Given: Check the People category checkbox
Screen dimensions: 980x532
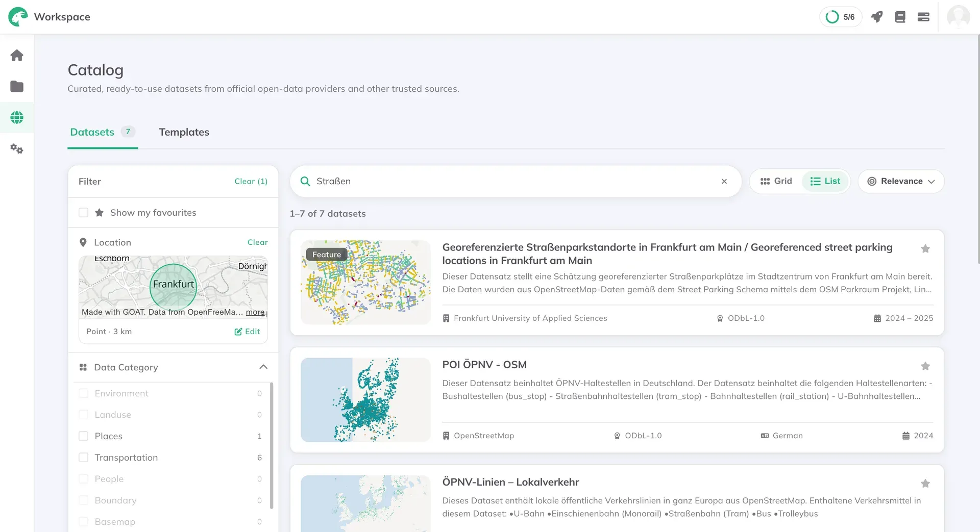Looking at the screenshot, I should coord(84,479).
